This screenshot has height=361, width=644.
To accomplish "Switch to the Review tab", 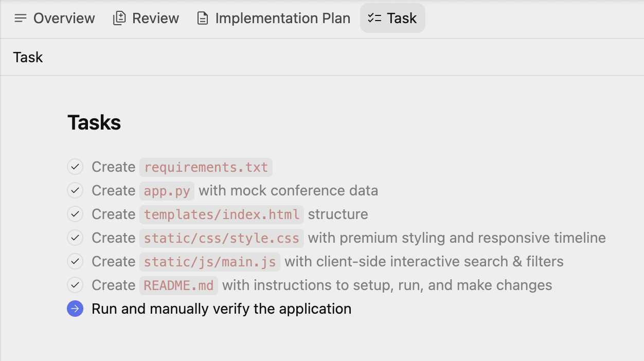I will 146,18.
